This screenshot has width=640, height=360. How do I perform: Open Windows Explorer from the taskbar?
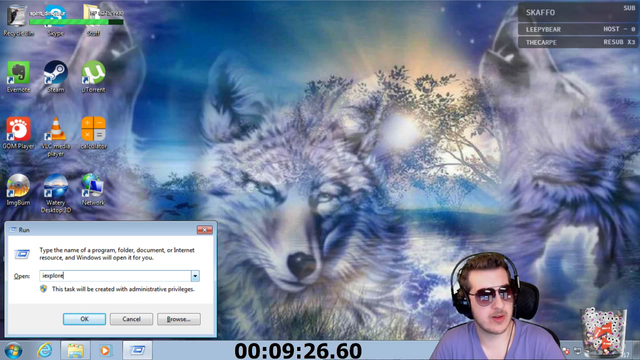(76, 350)
